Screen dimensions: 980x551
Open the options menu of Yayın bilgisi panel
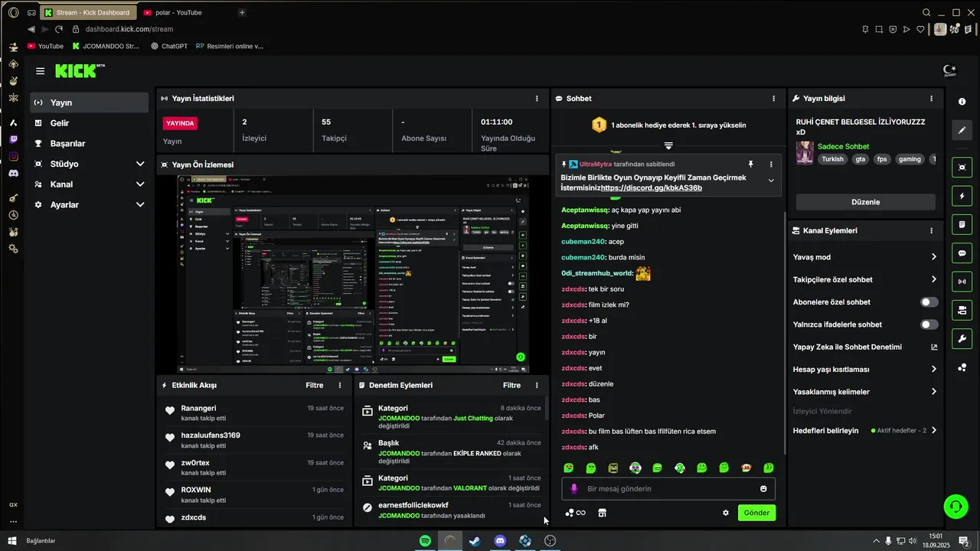pos(931,99)
